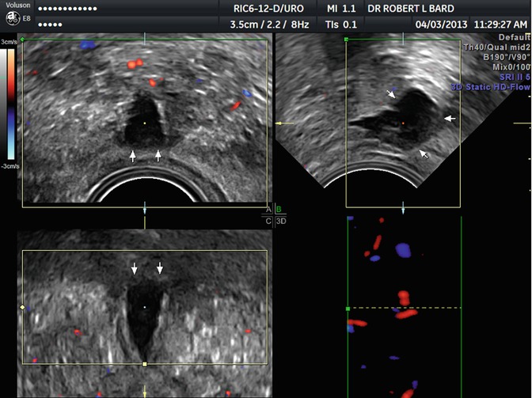Viewport: 532px width, 398px height.
Task: Click the yellow square handle below plane C
Action: 145,363
